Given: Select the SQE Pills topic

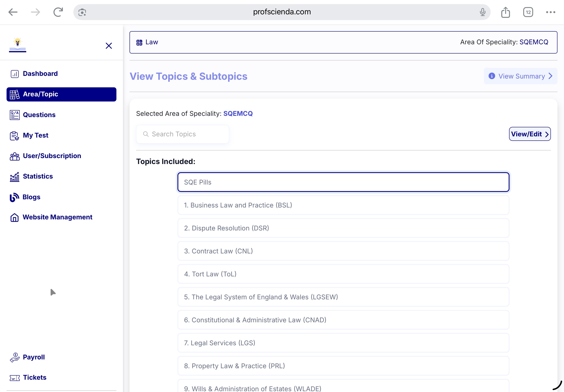Looking at the screenshot, I should tap(343, 182).
